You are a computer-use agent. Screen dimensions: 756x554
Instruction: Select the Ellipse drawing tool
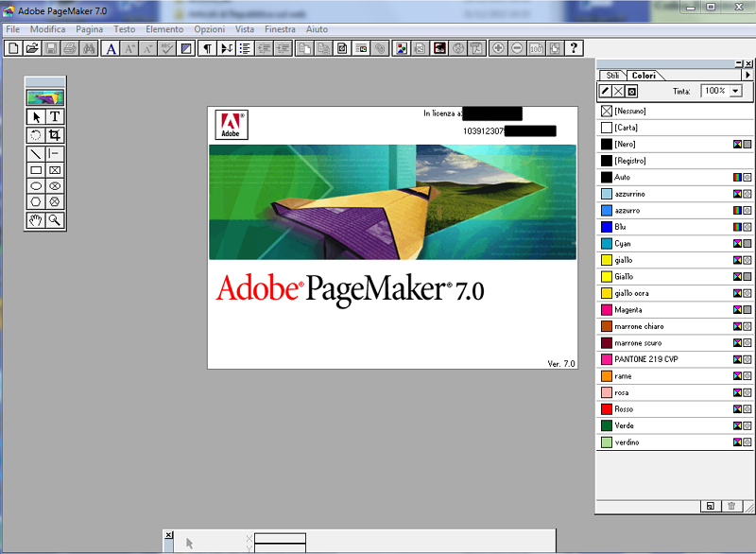pyautogui.click(x=36, y=186)
